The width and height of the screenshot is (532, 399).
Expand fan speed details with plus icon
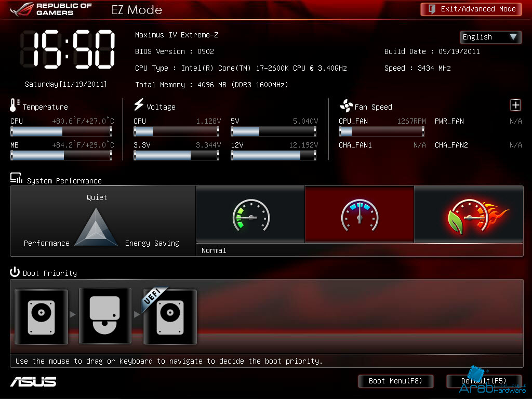click(x=515, y=105)
